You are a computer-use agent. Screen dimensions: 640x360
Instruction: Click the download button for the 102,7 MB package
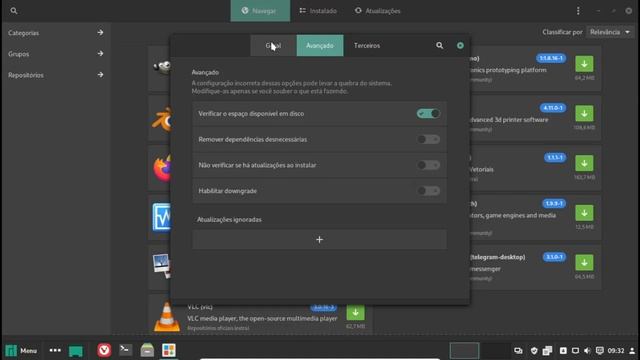coord(584,163)
